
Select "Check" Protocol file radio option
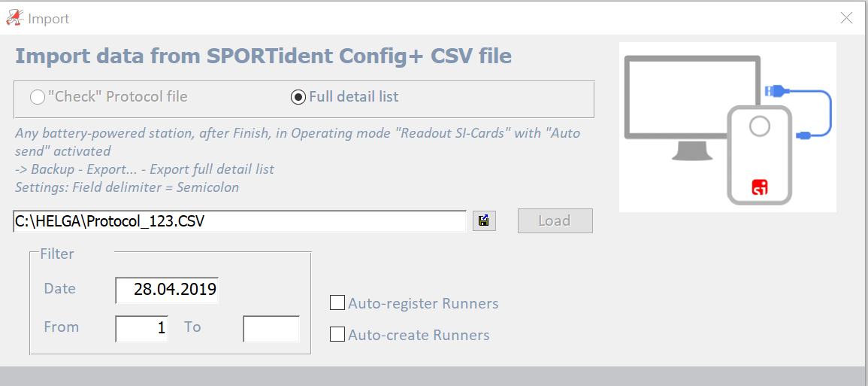37,97
